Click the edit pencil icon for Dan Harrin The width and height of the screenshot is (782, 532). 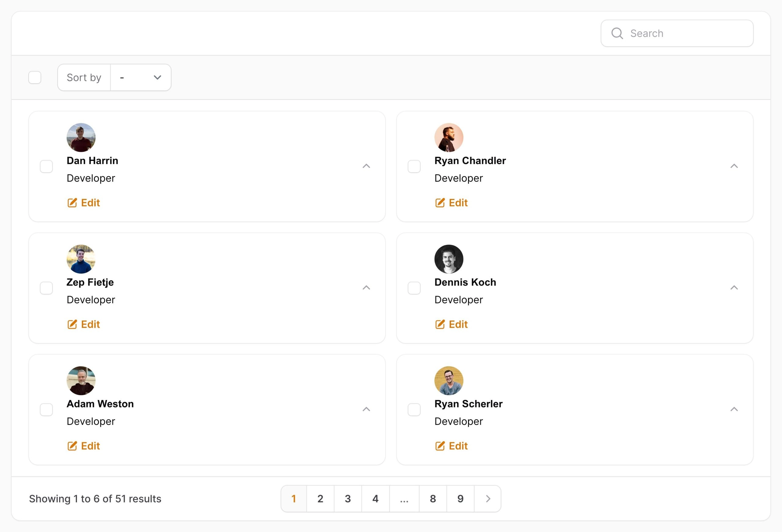(x=72, y=202)
